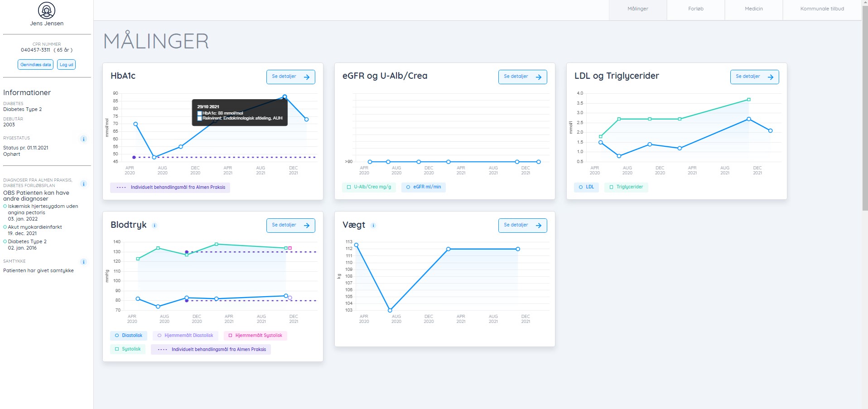The height and width of the screenshot is (409, 868).
Task: Hide the Triglycerider series in legend
Action: click(626, 187)
